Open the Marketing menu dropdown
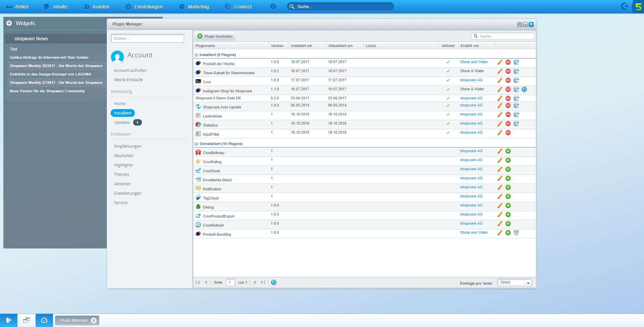Screen dimensions: 644x327 (194, 7)
